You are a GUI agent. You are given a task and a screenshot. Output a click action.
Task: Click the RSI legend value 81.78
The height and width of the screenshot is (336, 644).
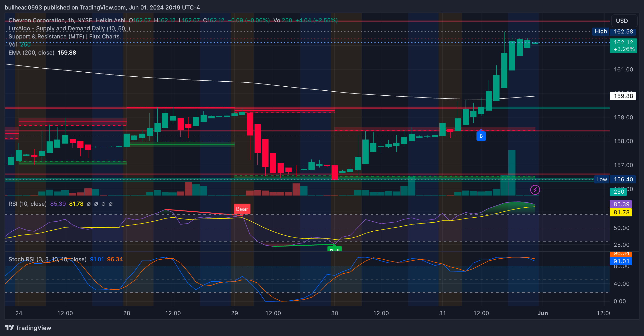point(76,204)
